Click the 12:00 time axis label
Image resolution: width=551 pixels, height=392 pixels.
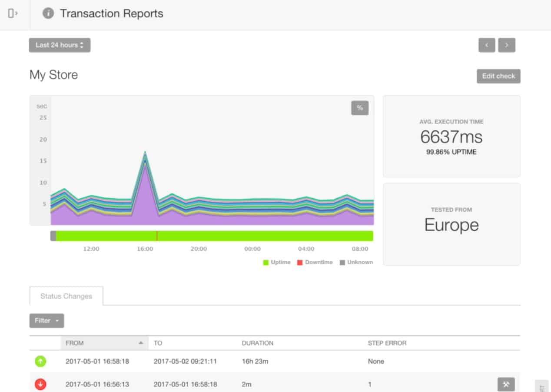[91, 249]
